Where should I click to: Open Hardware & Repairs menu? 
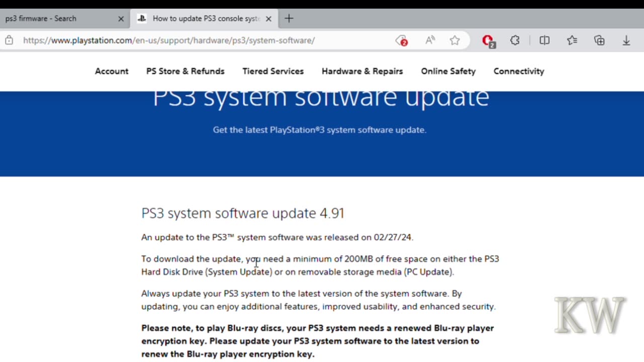[362, 71]
